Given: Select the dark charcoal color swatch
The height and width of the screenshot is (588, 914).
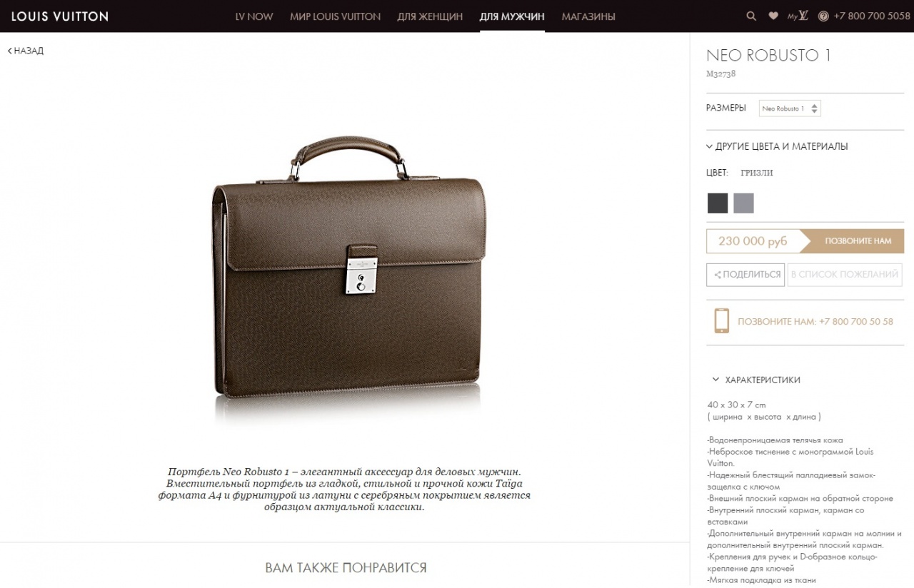Looking at the screenshot, I should tap(718, 203).
